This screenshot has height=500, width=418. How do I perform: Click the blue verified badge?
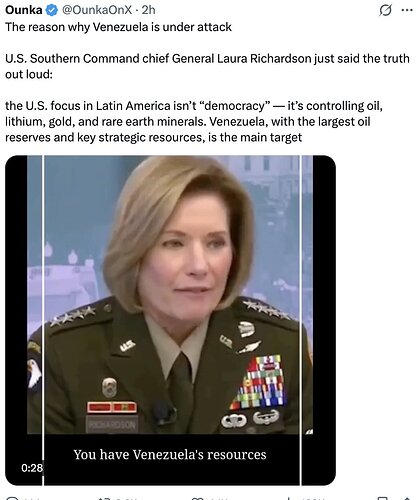pos(52,10)
